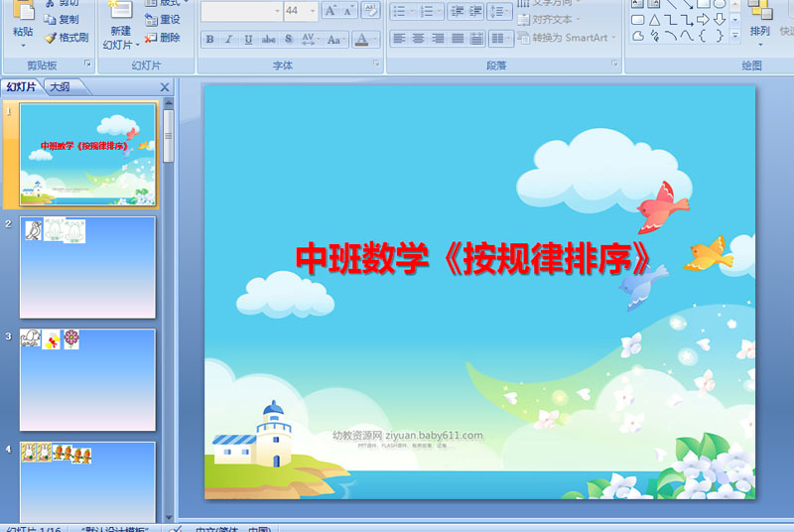Apply strikethrough with the abc button

click(268, 39)
